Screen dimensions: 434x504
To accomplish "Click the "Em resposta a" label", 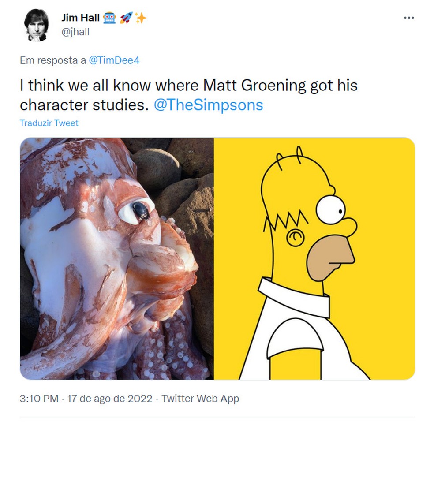I will click(x=53, y=60).
